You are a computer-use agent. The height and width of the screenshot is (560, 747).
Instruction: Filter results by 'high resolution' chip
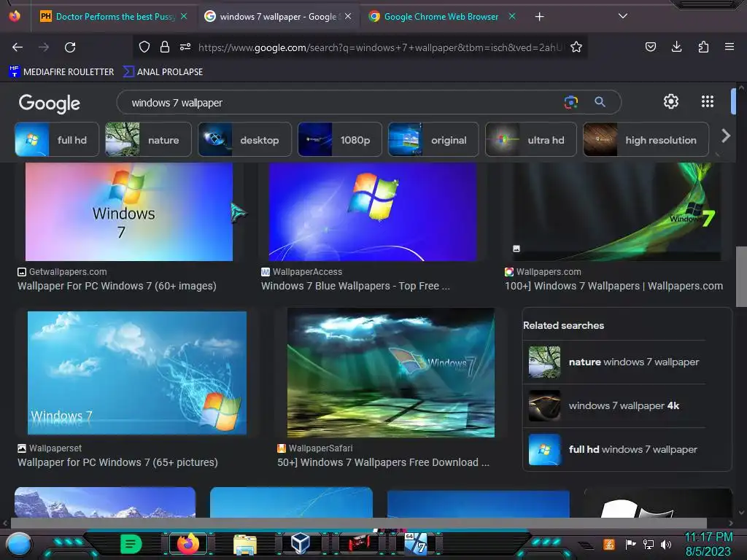pyautogui.click(x=646, y=139)
